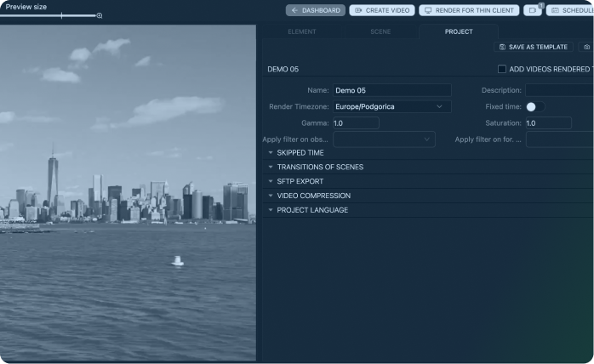Switch to the Element tab
The width and height of the screenshot is (594, 364).
coord(301,31)
